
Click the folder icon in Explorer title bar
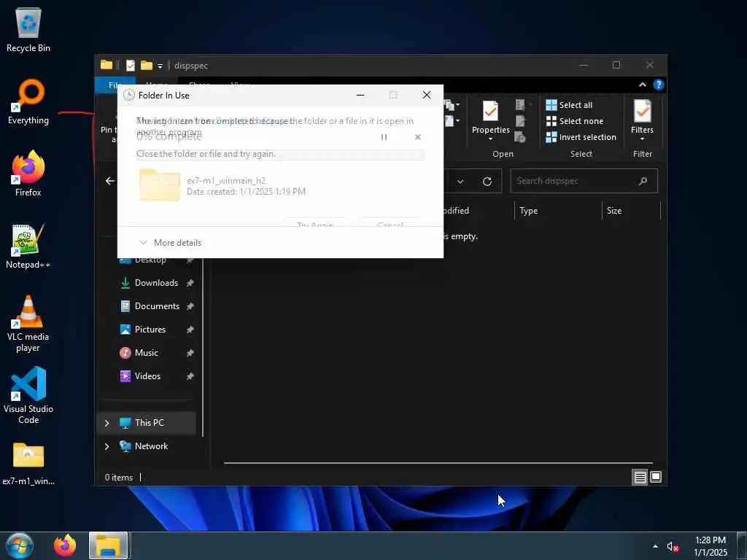tap(107, 65)
